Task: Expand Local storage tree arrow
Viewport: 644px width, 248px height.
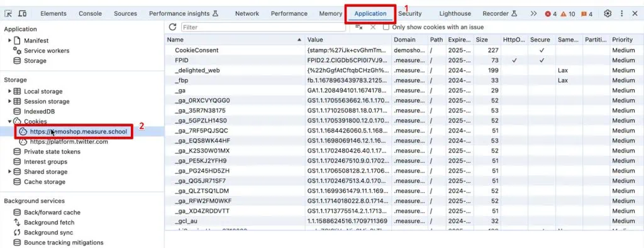Action: [10, 91]
